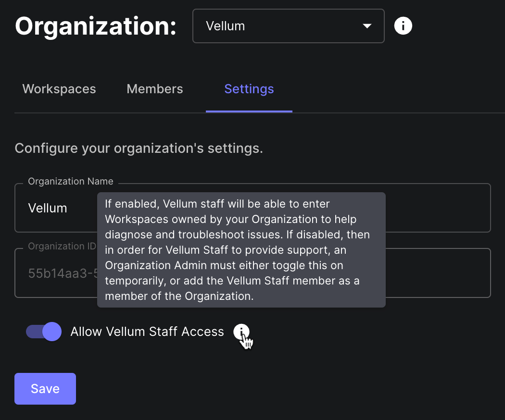The image size is (505, 420).
Task: Click the "Vellum" text in Organization dropdown
Action: coord(225,26)
